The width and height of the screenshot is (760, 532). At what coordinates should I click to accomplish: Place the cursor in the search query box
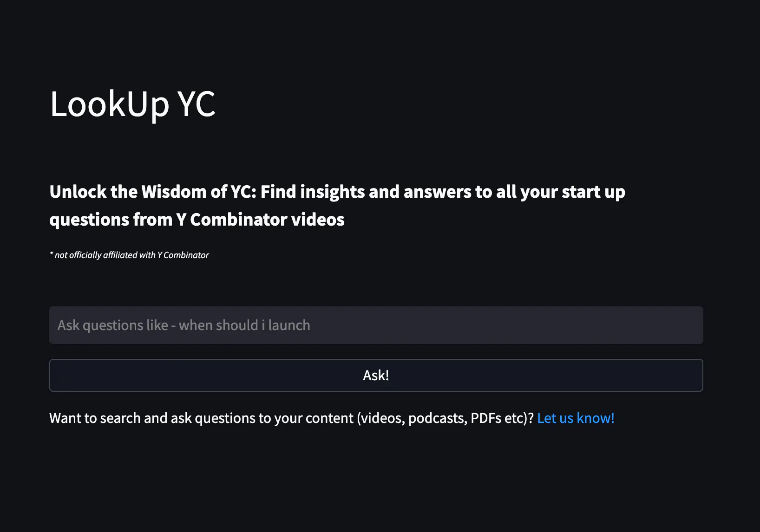tap(376, 325)
